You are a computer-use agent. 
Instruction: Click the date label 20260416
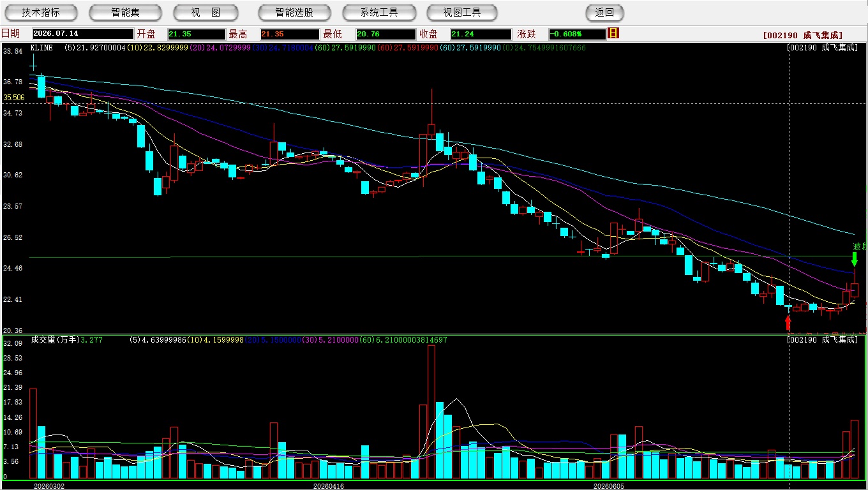pyautogui.click(x=327, y=486)
